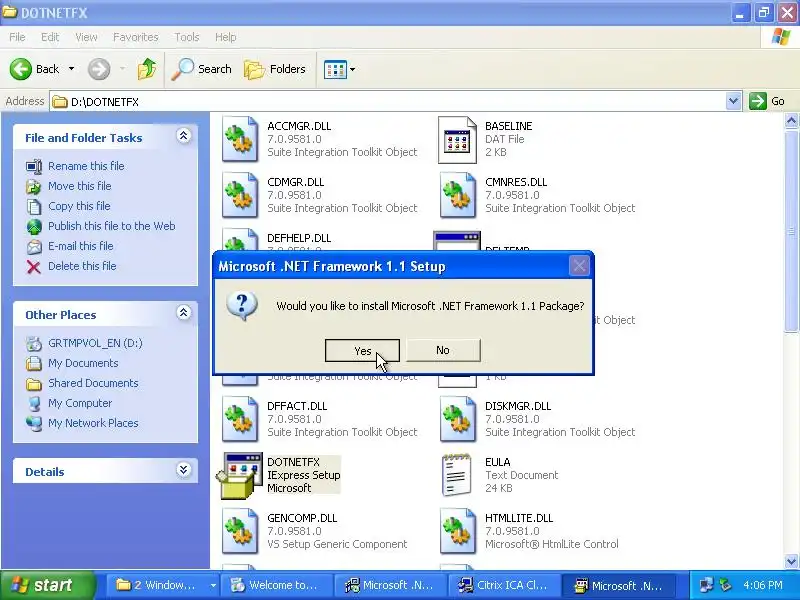Click Move this file link

[x=80, y=186]
